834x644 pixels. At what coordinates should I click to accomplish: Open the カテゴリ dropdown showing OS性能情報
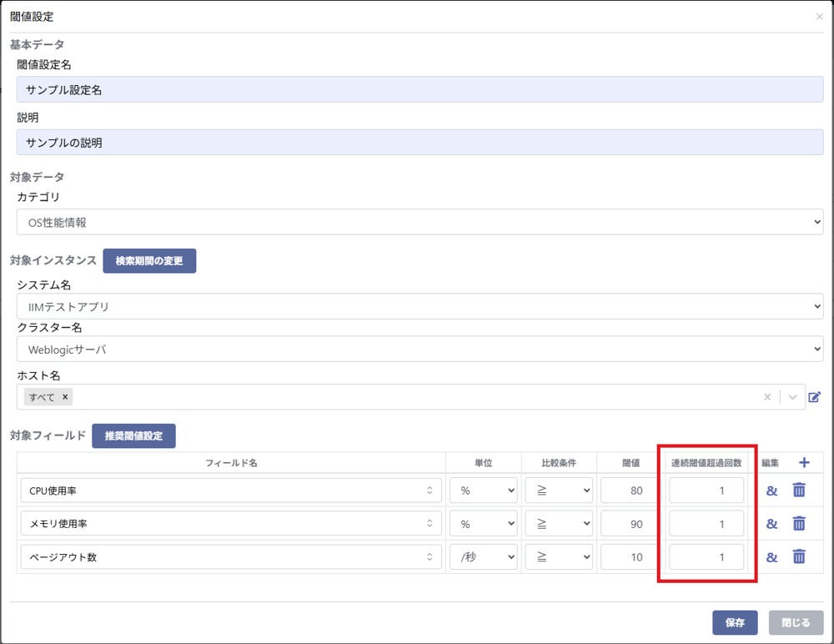[x=420, y=222]
